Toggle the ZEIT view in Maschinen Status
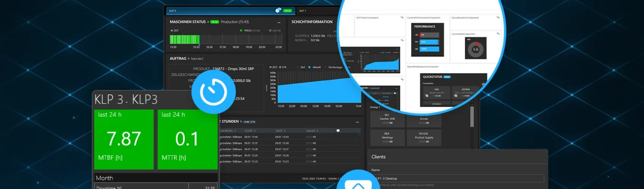Image resolution: width=644 pixels, height=189 pixels. coord(175,31)
